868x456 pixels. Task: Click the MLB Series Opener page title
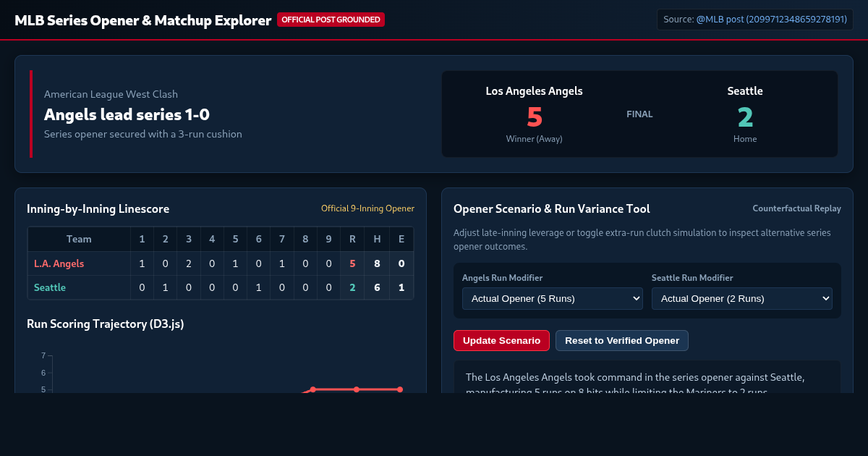(143, 20)
